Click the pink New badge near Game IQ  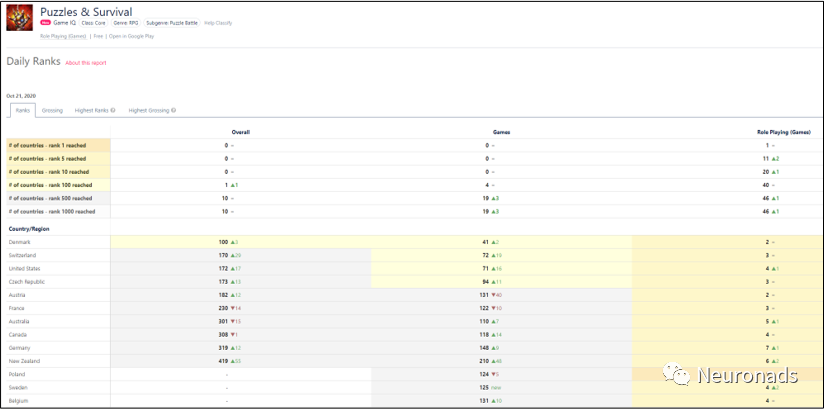[45, 22]
